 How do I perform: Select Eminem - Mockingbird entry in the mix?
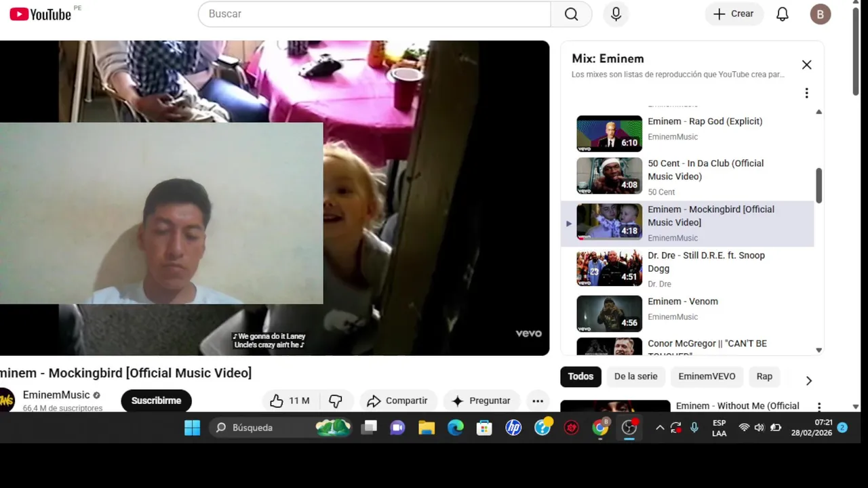[687, 224]
